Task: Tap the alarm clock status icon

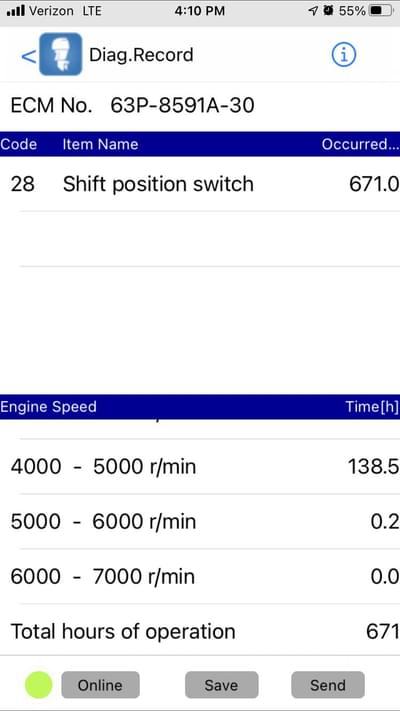Action: (328, 11)
